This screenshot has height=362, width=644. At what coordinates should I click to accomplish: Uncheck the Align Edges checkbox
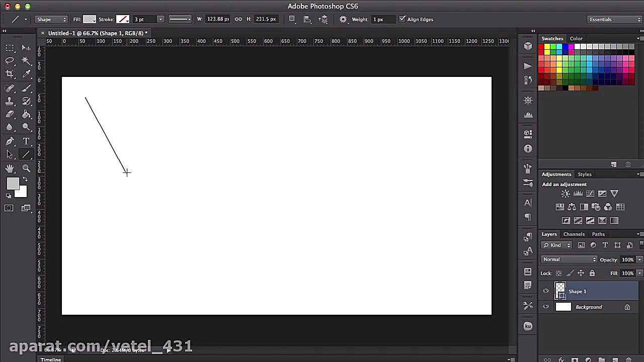click(x=402, y=19)
